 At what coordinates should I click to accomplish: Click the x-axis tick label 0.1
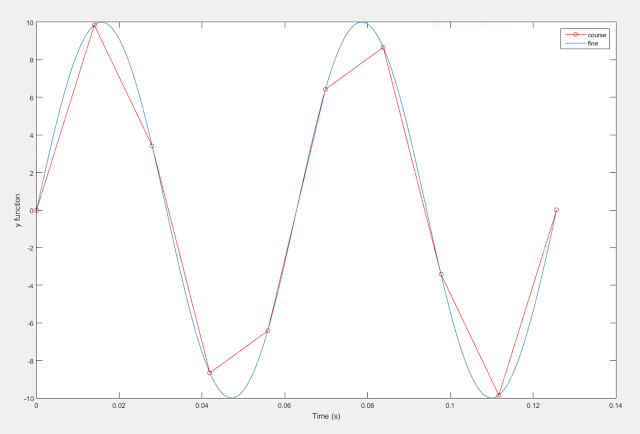(450, 405)
